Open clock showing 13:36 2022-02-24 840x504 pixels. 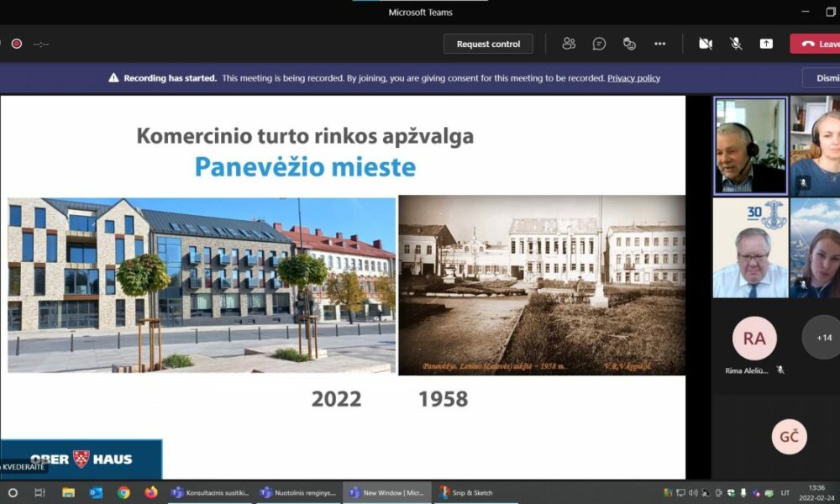pyautogui.click(x=816, y=493)
